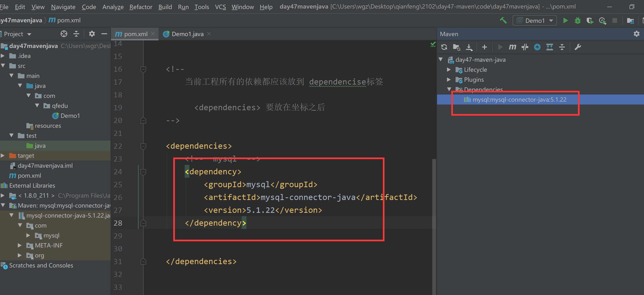644x295 pixels.
Task: Close the Demo1.java tab
Action: click(209, 34)
